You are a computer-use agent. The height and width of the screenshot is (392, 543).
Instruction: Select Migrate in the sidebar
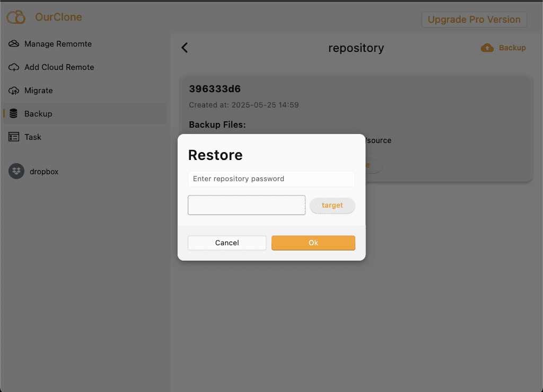(x=85, y=91)
